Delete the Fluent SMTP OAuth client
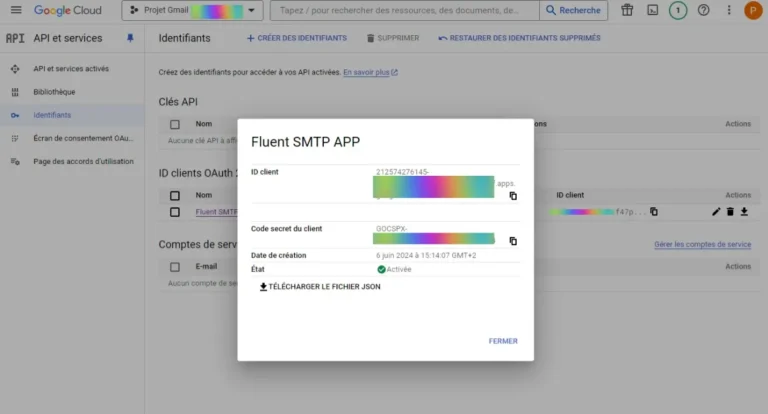This screenshot has height=414, width=768. coord(730,212)
